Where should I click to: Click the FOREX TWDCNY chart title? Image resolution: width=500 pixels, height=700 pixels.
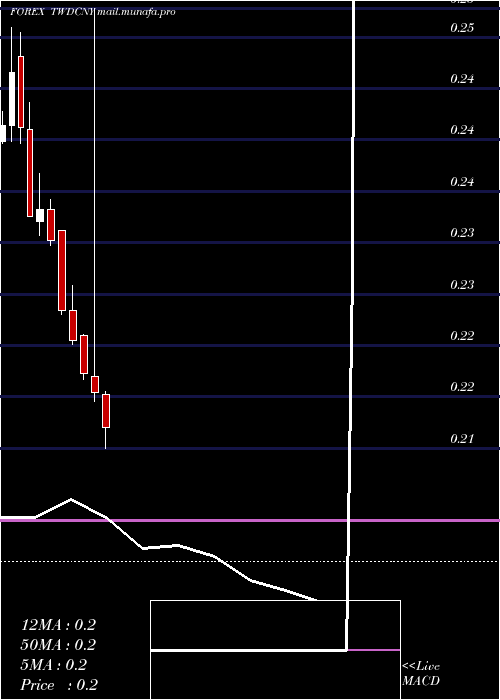click(x=52, y=12)
